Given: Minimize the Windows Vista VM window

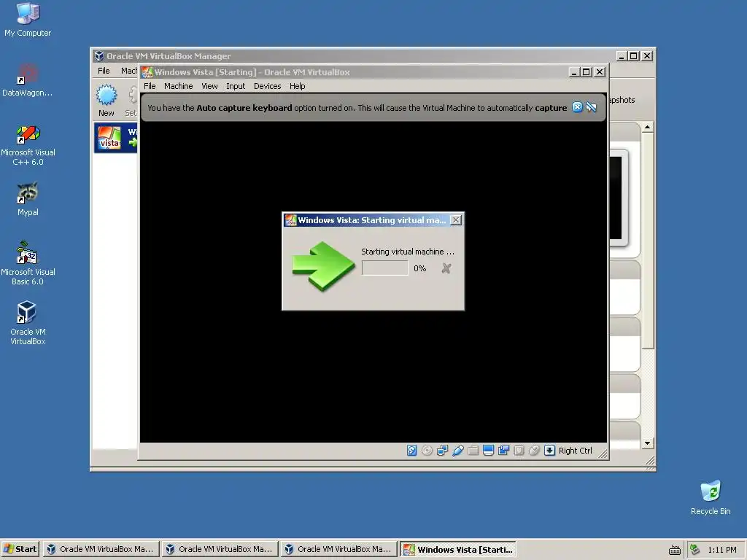Looking at the screenshot, I should click(573, 72).
